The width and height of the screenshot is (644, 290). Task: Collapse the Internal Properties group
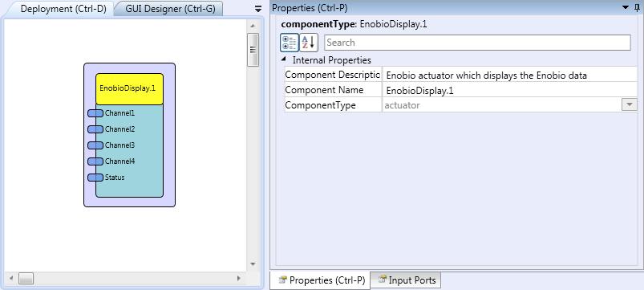click(x=283, y=59)
